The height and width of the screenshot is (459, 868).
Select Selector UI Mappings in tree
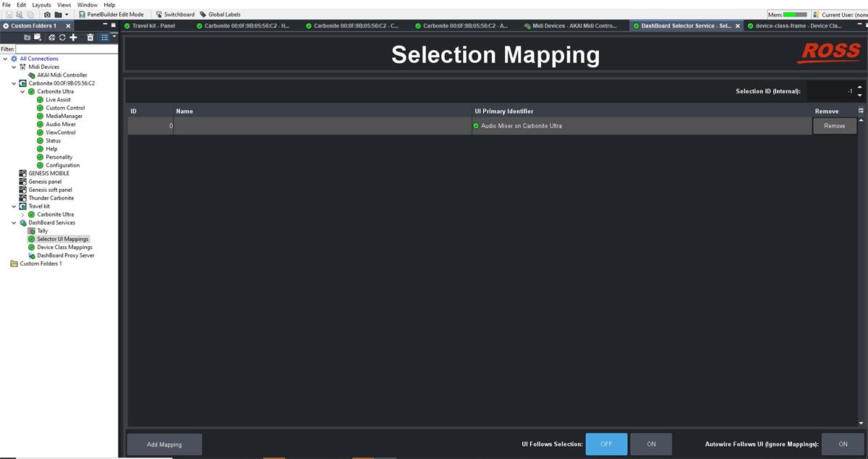click(x=63, y=239)
